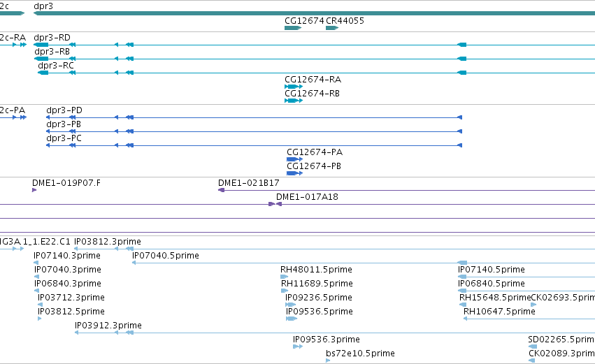Select the DME1-019P07.F label

point(66,183)
